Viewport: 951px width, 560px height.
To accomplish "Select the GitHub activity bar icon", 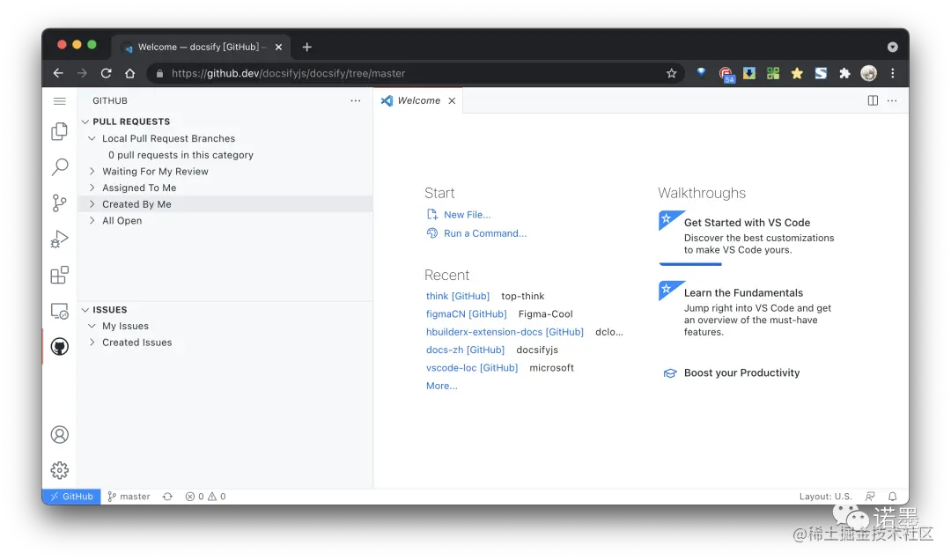I will point(60,347).
